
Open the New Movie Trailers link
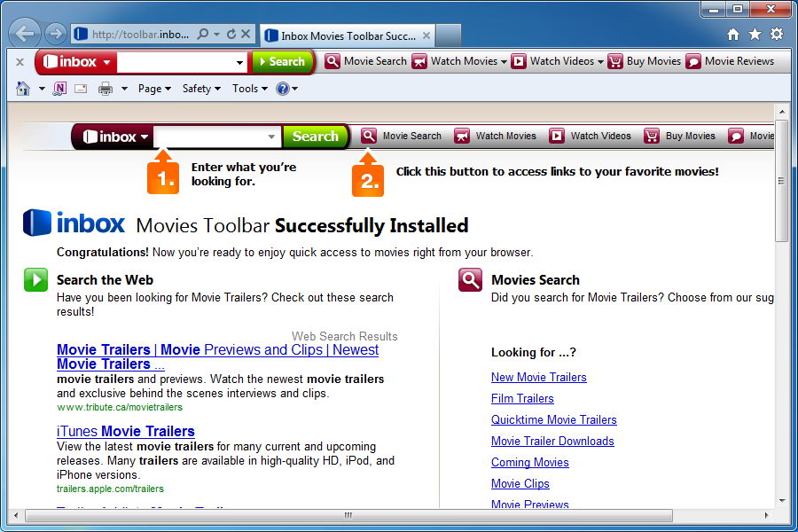(539, 377)
